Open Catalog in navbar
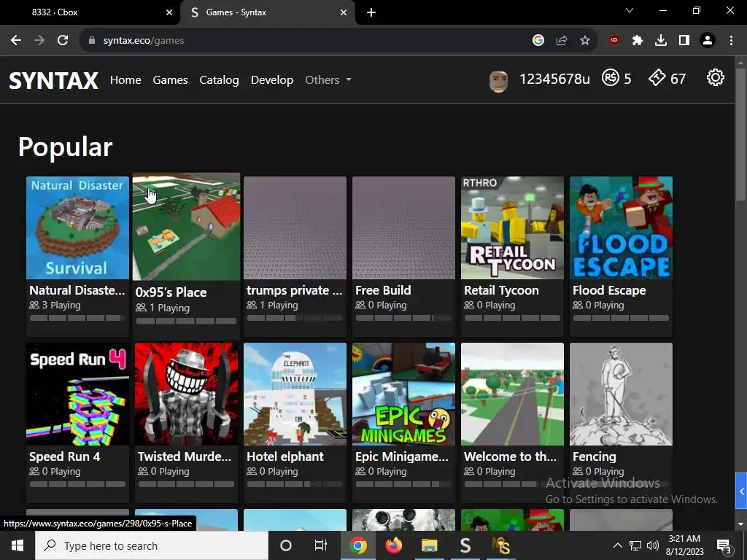 pos(219,79)
